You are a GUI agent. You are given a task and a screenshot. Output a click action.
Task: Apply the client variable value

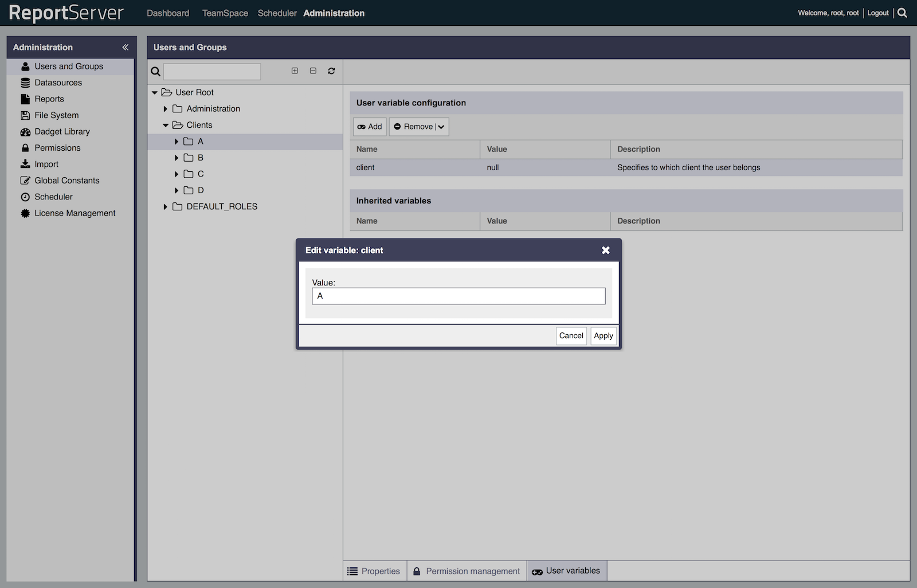(x=604, y=336)
